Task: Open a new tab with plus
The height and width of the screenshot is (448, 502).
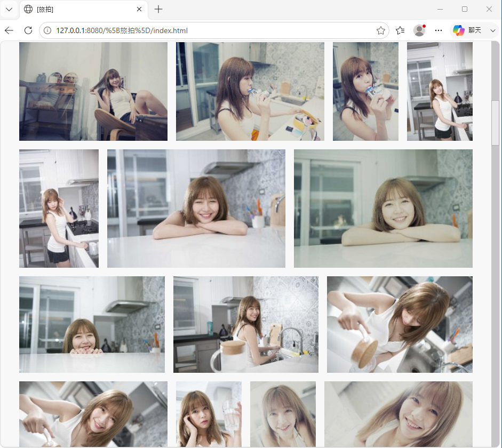Action: [158, 9]
